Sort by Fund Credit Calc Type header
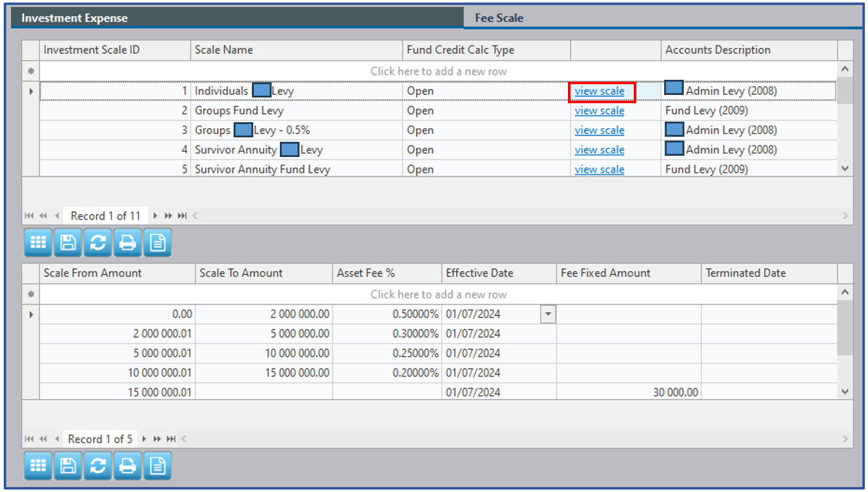The image size is (868, 492). pyautogui.click(x=486, y=50)
